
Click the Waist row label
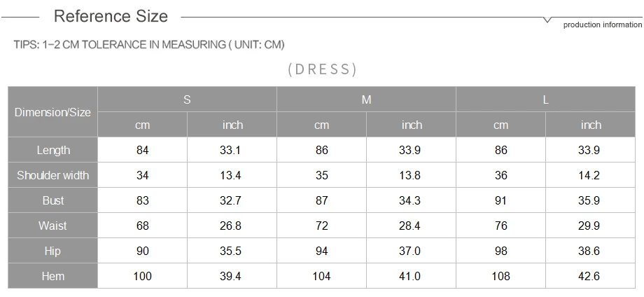[52, 226]
